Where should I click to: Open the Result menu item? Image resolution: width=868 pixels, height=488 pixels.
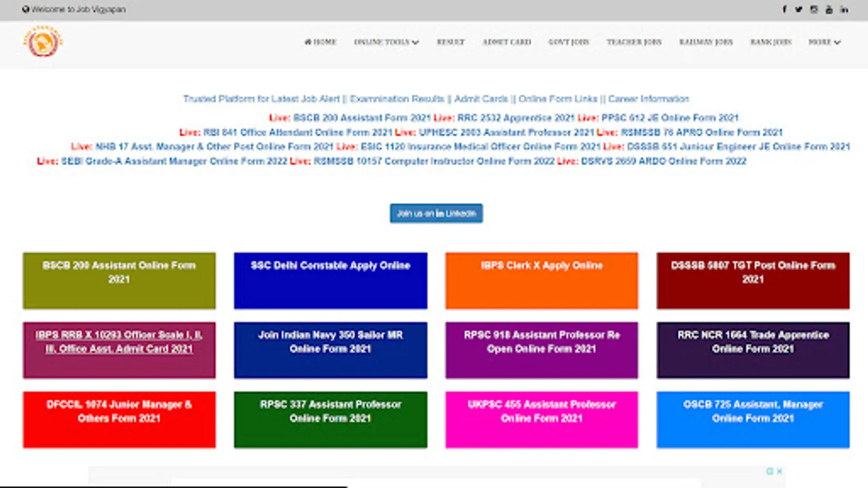tap(451, 42)
